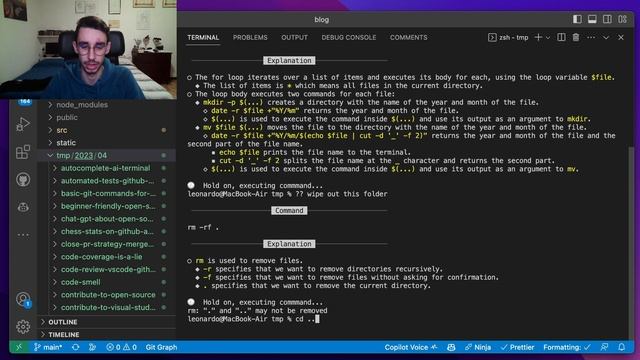Open the Run and Debug view
The height and width of the screenshot is (360, 640).
point(23,124)
